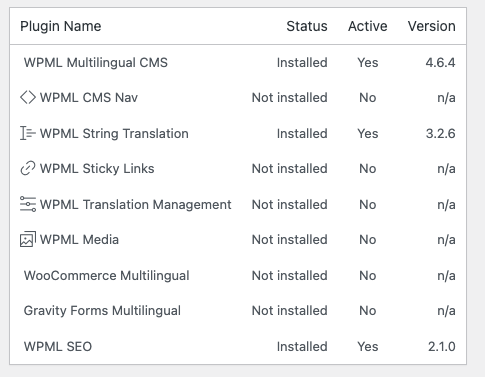
Task: Click the WPML Sticky Links chain icon
Action: 28,168
